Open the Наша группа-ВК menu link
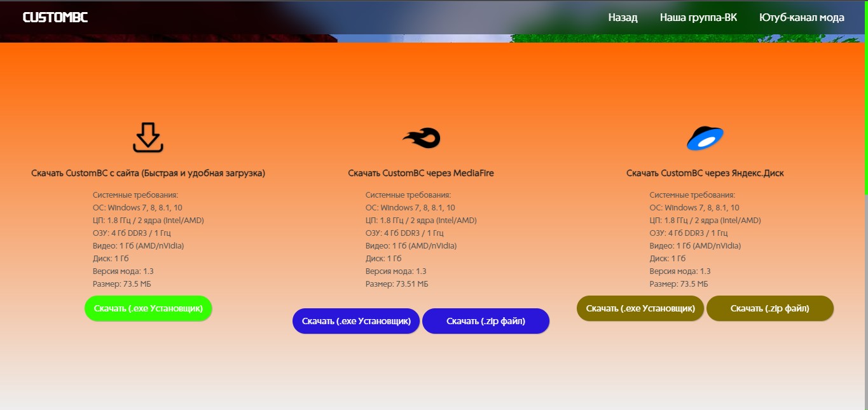 pos(698,17)
